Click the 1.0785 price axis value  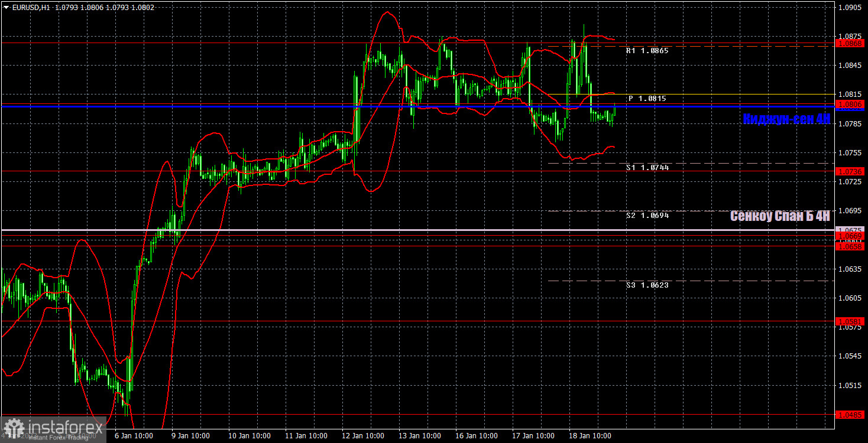tap(850, 123)
